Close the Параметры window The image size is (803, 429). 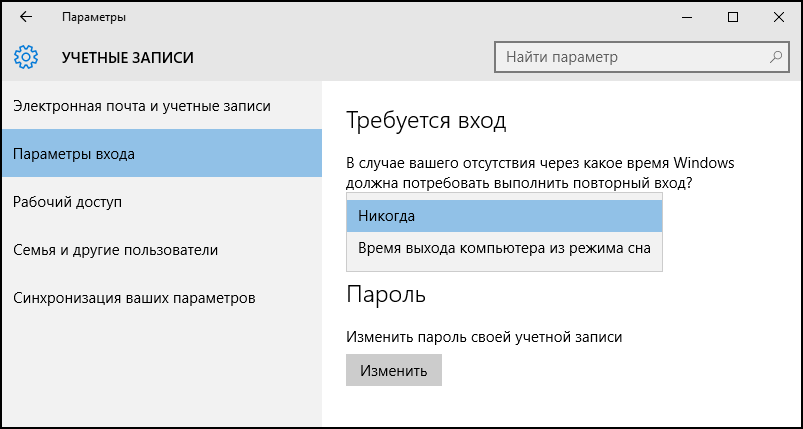779,17
